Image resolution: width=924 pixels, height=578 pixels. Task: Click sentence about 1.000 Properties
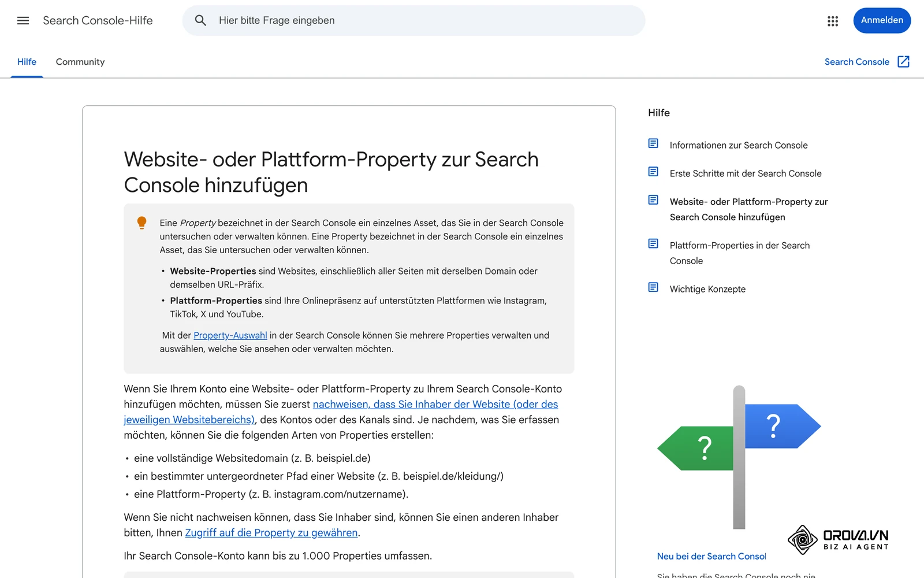pyautogui.click(x=278, y=556)
